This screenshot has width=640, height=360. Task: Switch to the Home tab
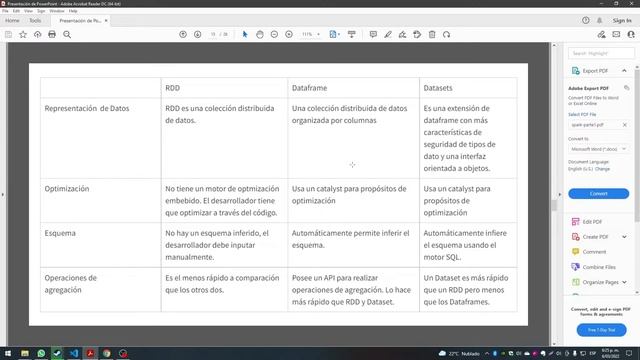click(12, 20)
